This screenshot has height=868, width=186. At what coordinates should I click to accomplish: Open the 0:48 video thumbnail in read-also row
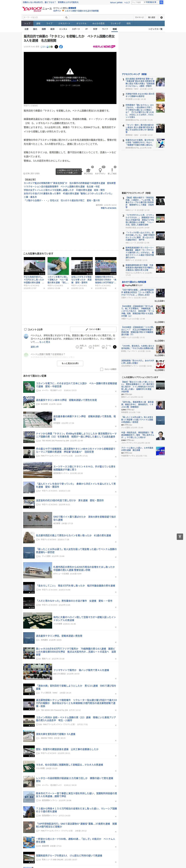[106, 266]
